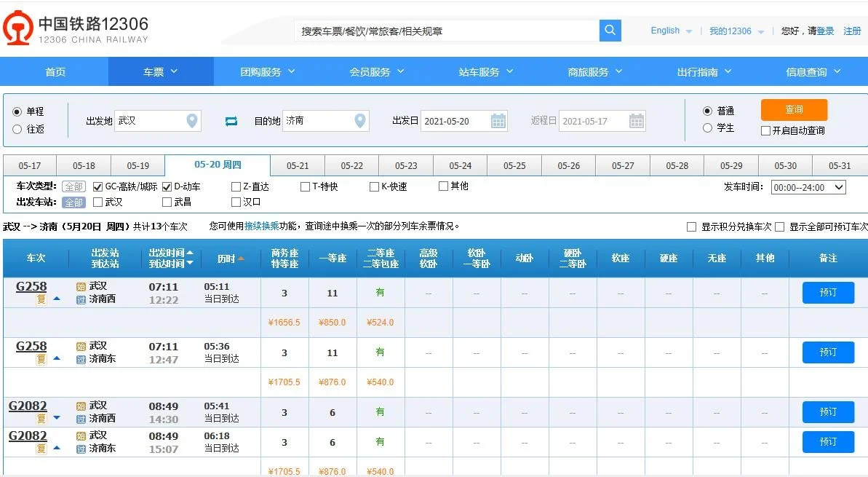Click location pin in 出发地 field
868x477 pixels.
point(191,121)
